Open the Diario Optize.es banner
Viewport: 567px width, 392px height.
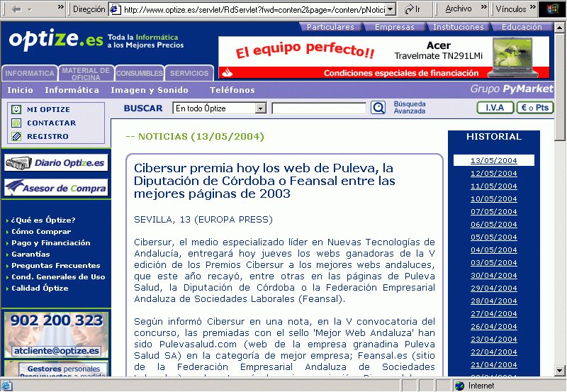click(57, 163)
